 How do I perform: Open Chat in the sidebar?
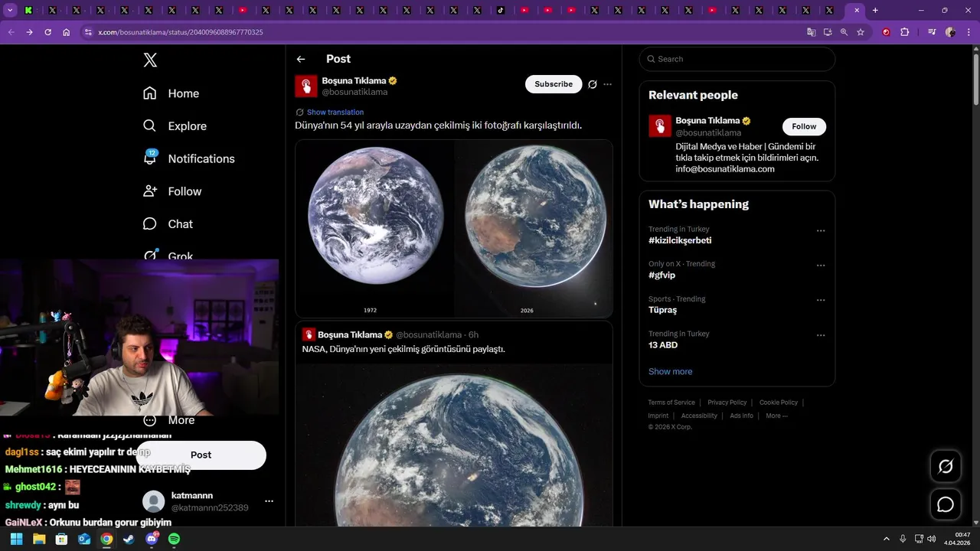click(168, 224)
